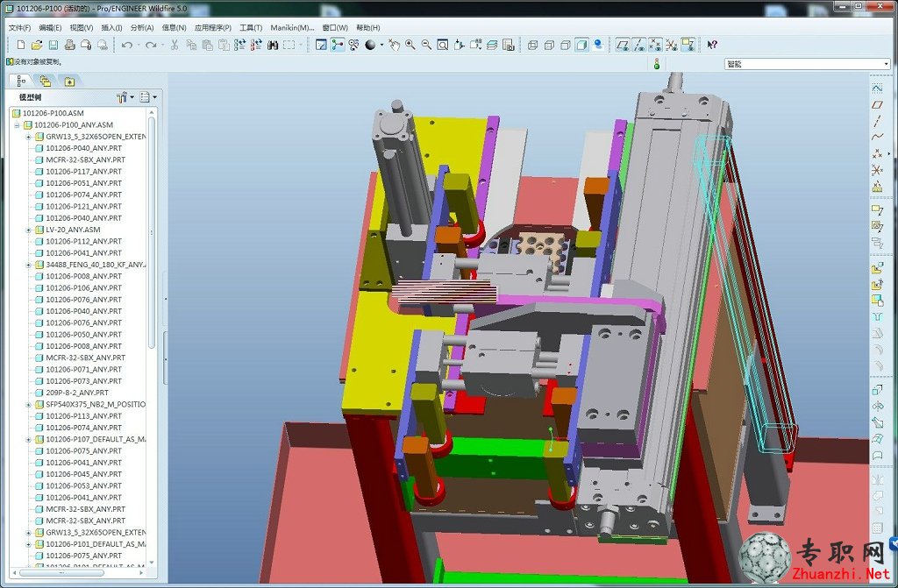Open the Reorient view icon
The image size is (898, 588).
[x=460, y=45]
